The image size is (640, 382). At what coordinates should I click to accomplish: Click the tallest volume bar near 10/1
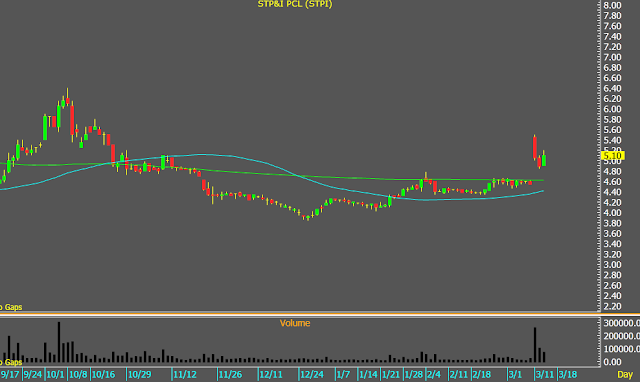(x=59, y=342)
